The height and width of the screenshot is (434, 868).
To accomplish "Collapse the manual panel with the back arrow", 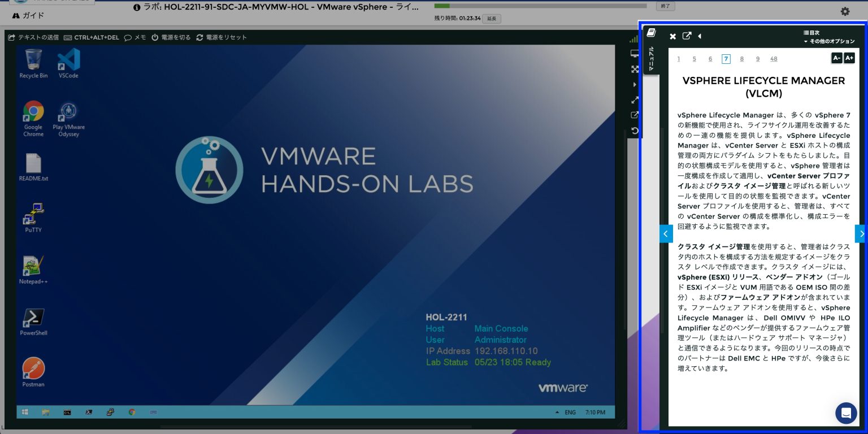I will click(x=700, y=36).
